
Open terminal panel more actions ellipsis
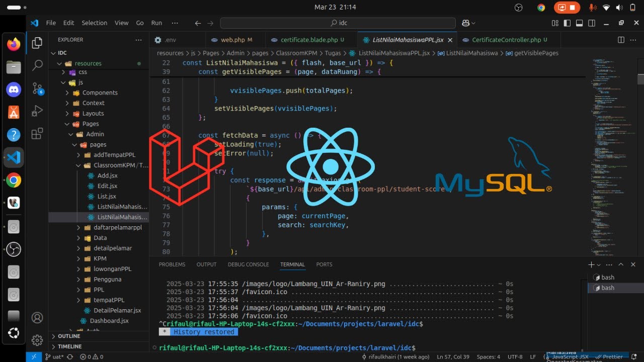click(609, 264)
